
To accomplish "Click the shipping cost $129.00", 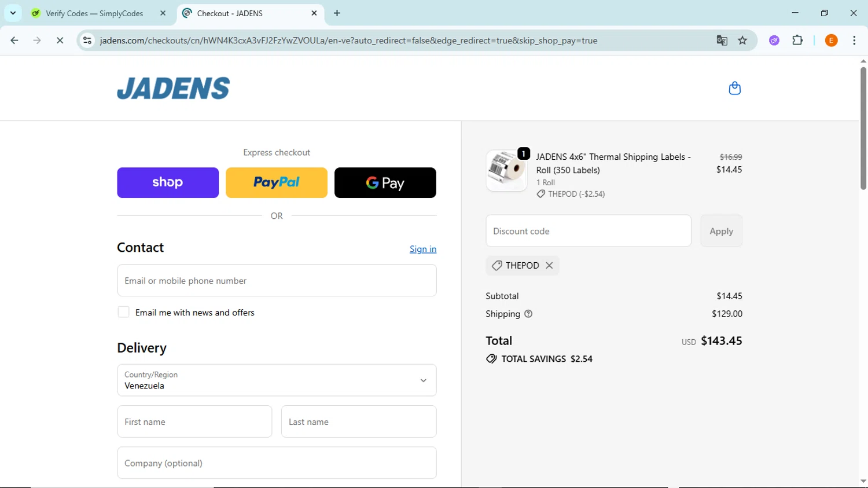I will [727, 314].
